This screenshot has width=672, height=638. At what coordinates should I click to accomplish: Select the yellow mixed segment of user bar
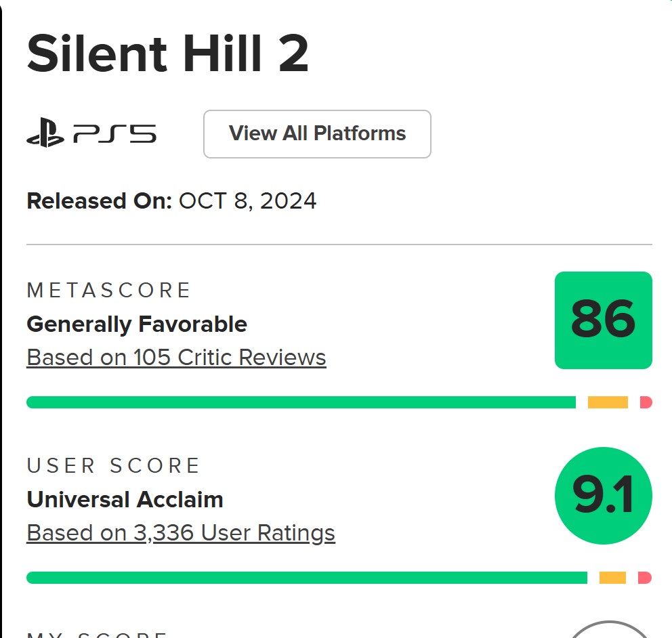tap(612, 578)
